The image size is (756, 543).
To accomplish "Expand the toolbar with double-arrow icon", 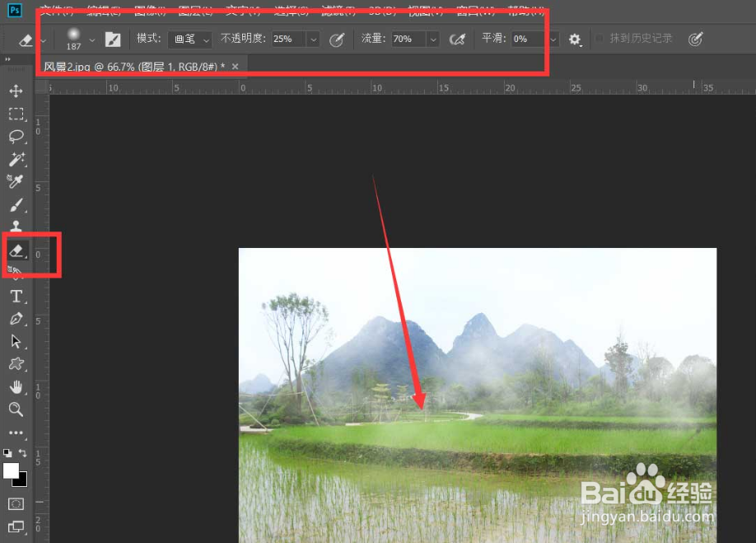I will pyautogui.click(x=7, y=59).
